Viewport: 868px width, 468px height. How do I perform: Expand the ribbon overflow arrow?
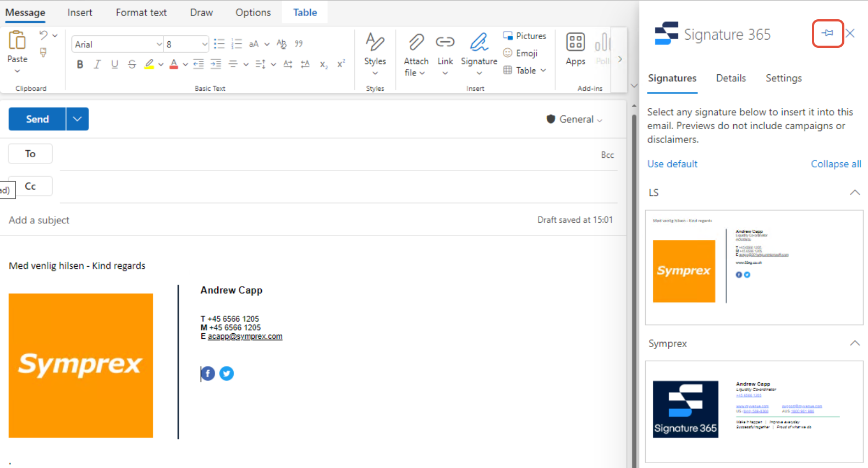620,59
